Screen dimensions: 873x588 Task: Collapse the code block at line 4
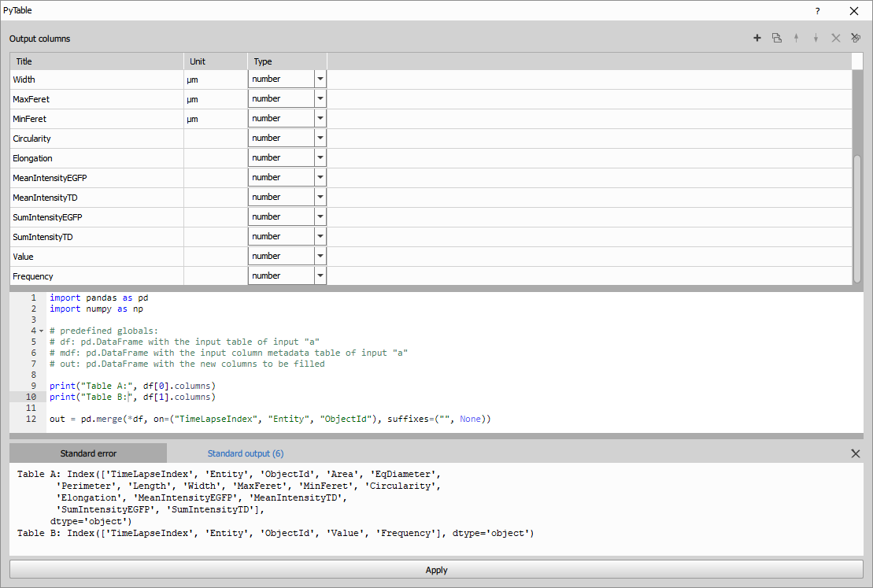click(39, 331)
